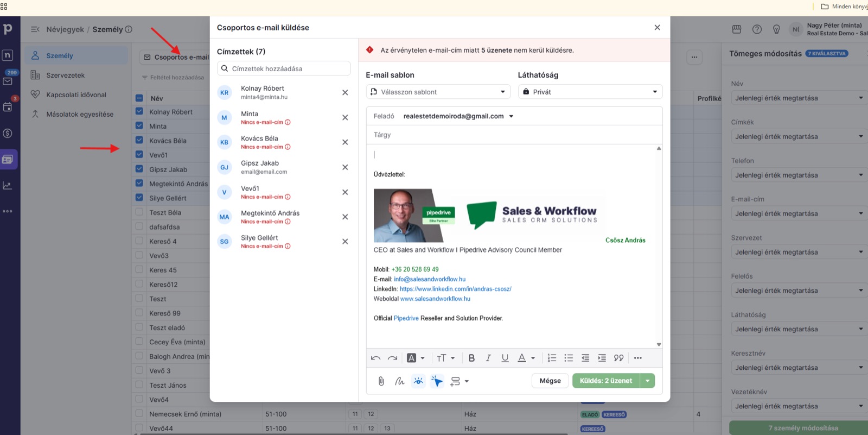Toggle email open tracking eye icon

[x=418, y=381]
